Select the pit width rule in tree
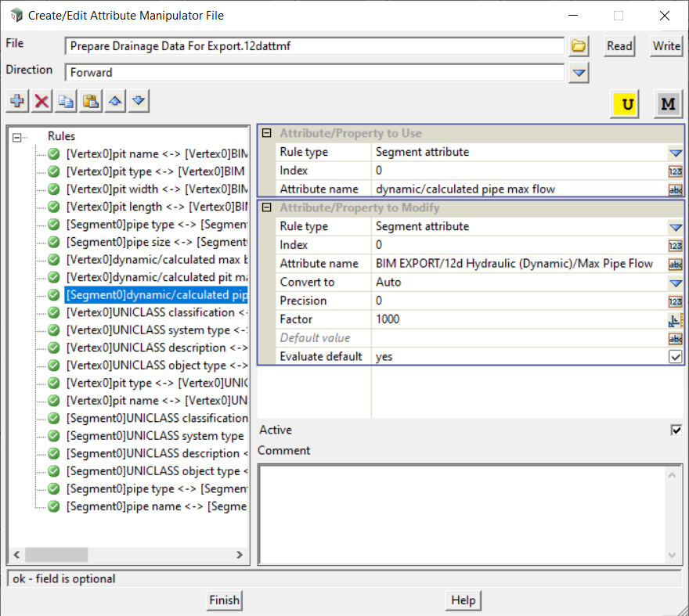Screen dimensions: 689x616 click(x=157, y=189)
